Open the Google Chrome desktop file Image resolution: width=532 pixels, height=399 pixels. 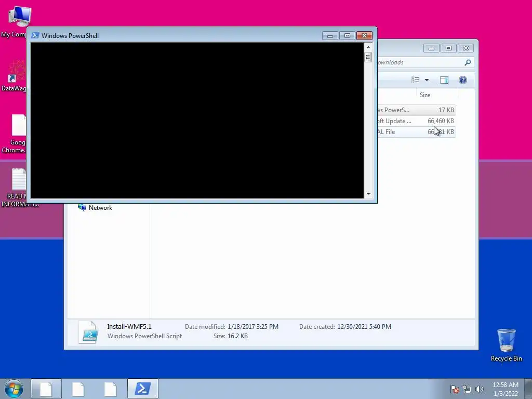pyautogui.click(x=14, y=134)
